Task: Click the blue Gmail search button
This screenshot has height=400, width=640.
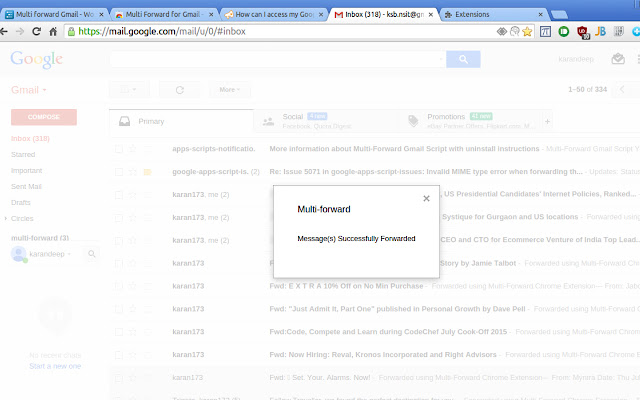Action: pyautogui.click(x=463, y=59)
